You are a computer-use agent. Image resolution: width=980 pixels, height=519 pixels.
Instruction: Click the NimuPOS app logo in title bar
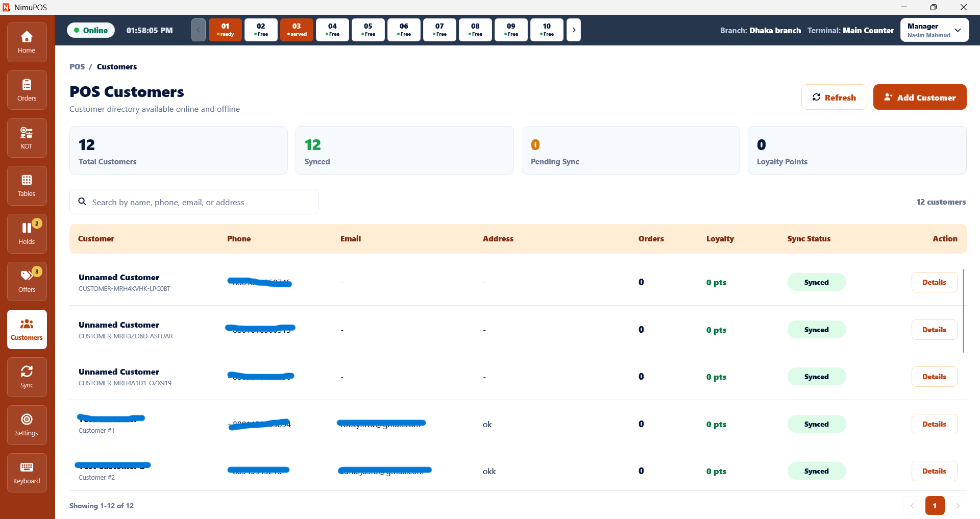coord(7,7)
